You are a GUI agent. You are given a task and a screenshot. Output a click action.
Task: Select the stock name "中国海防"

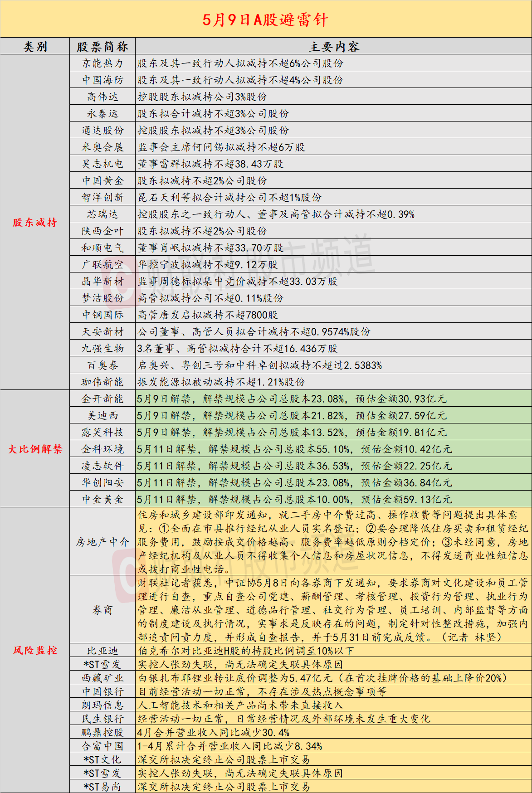(x=102, y=80)
